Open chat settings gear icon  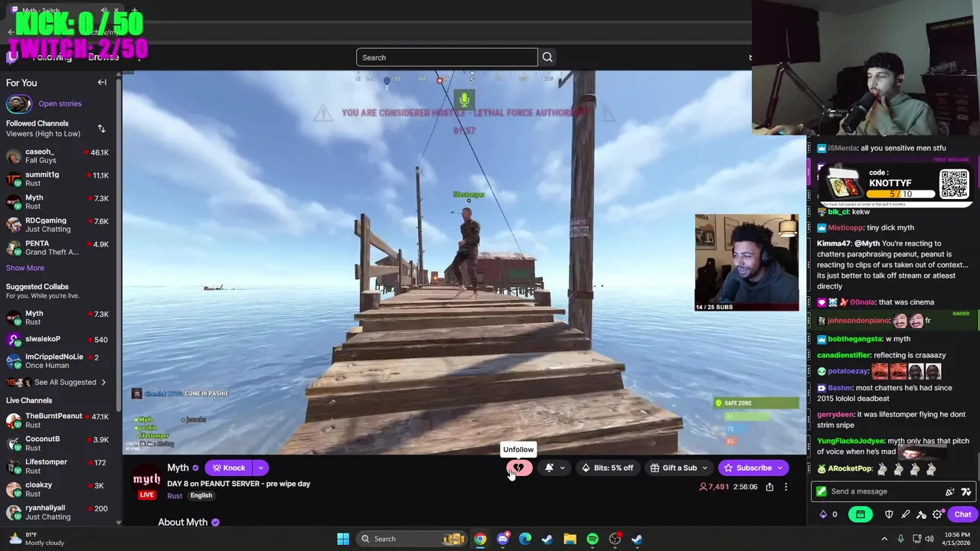coord(937,514)
